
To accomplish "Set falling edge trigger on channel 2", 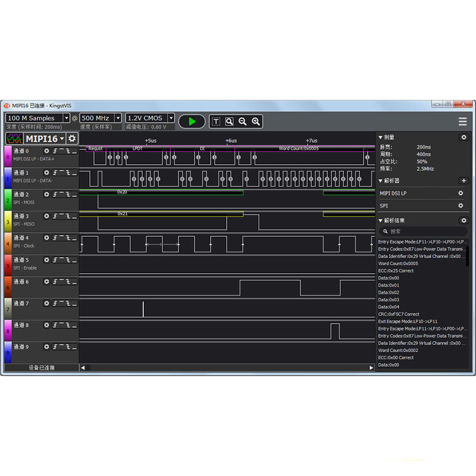I will coord(68,195).
